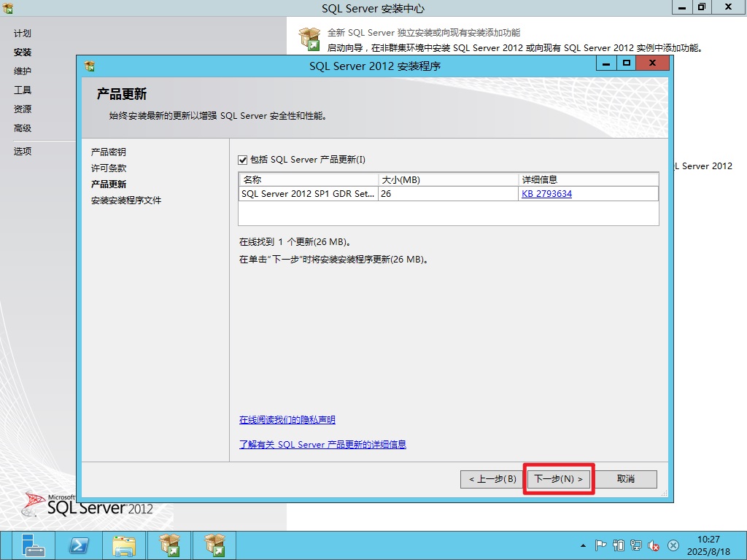Image resolution: width=747 pixels, height=560 pixels.
Task: Select the 许可条款 step in the wizard
Action: tap(109, 168)
